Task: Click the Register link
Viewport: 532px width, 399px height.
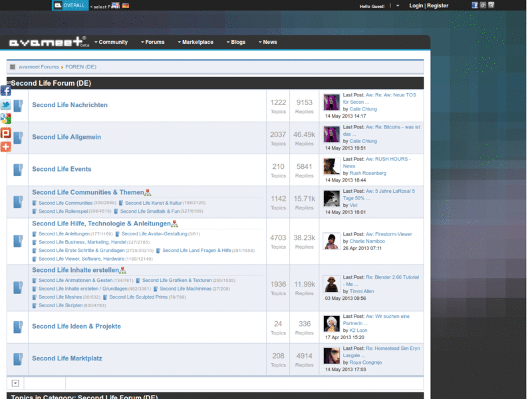Action: [x=438, y=5]
